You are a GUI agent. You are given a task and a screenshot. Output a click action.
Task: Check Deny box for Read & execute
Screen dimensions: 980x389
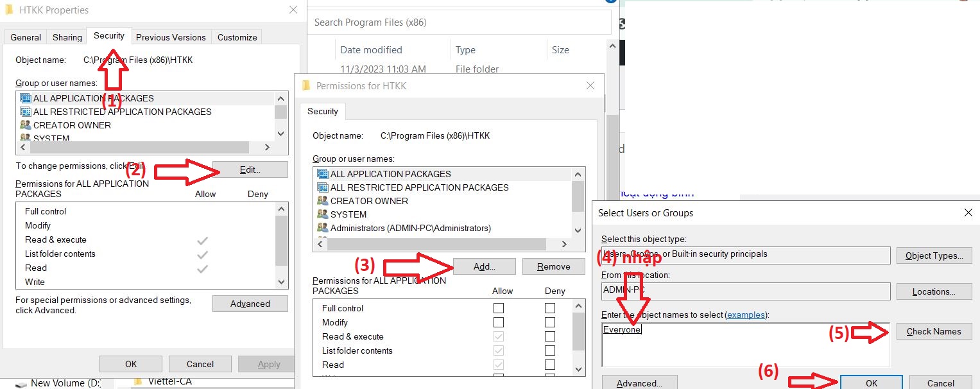(x=550, y=336)
